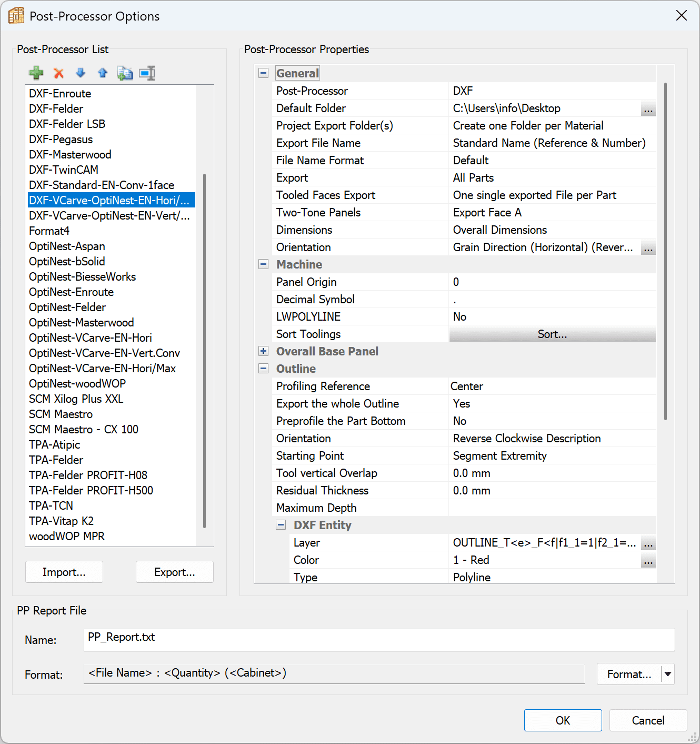
Task: Delete post-processor with the red X icon
Action: 58,73
